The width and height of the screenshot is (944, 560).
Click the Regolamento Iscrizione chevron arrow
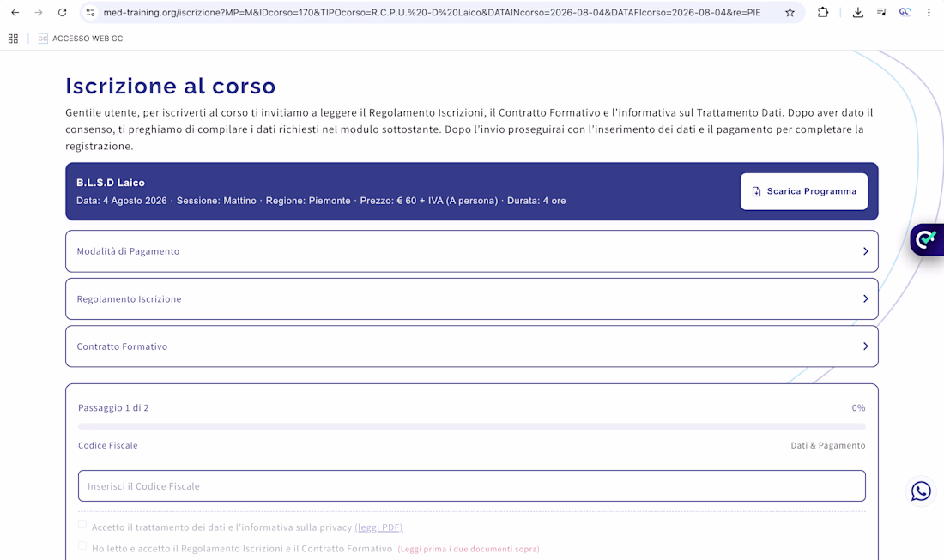coord(865,299)
